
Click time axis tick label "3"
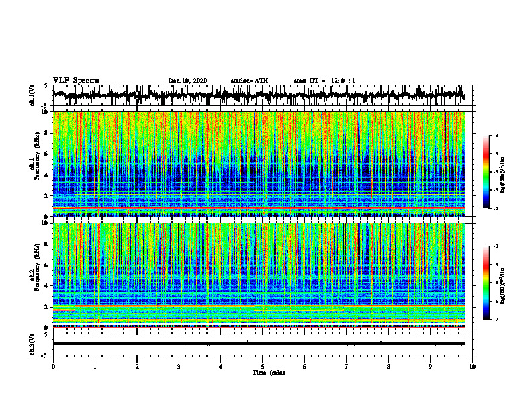179,367
